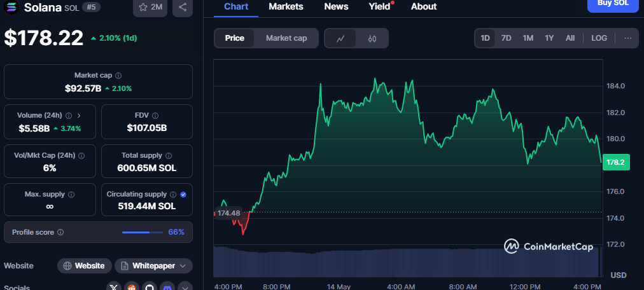644x290 pixels.
Task: Toggle chart to Market cap view
Action: click(x=286, y=38)
